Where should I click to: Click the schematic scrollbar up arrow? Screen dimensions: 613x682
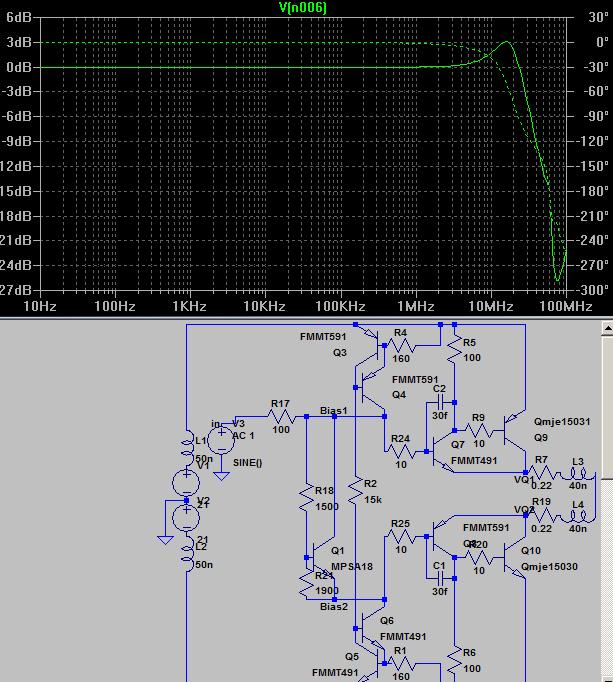click(607, 328)
